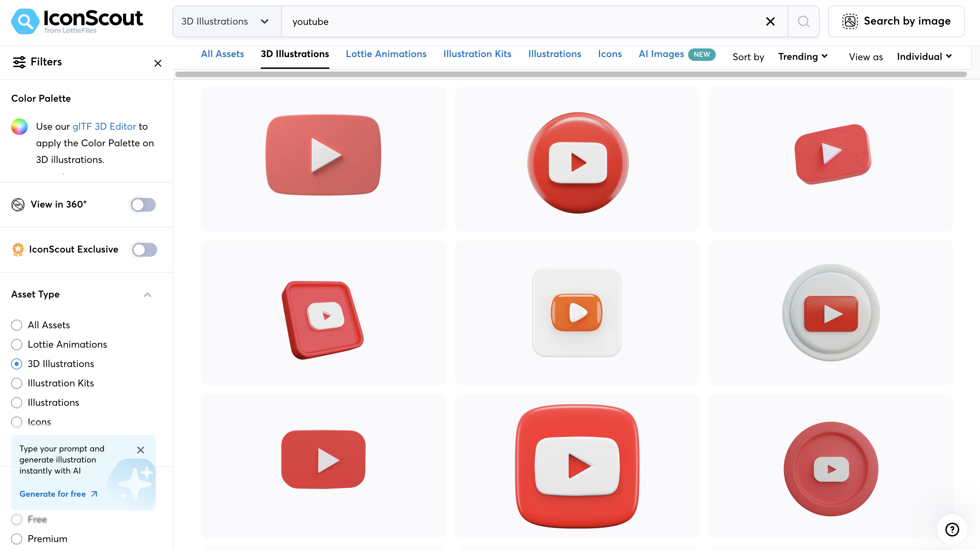Viewport: 980px width, 550px height.
Task: Click the Filters sliders icon
Action: (x=19, y=62)
